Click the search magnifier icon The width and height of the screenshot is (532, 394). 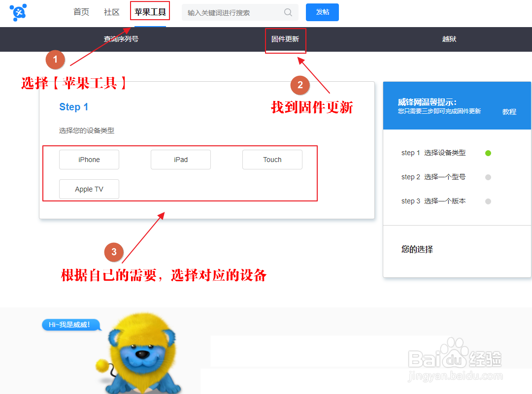tap(288, 12)
